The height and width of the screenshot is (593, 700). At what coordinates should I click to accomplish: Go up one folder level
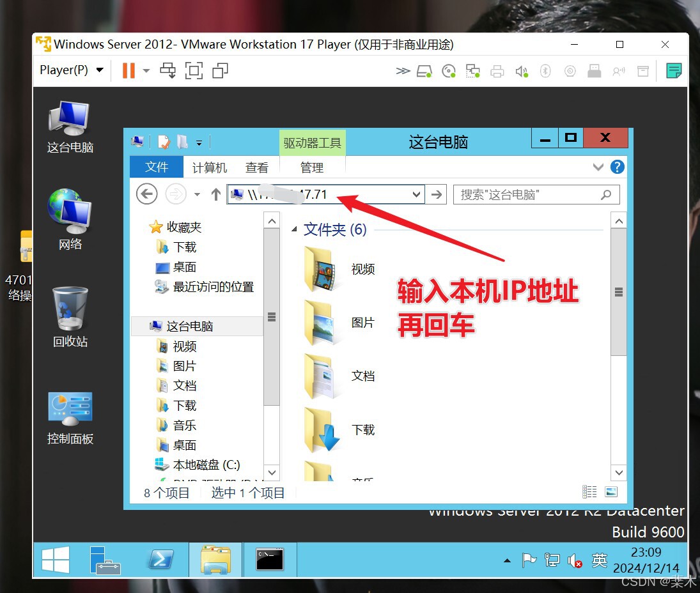(x=216, y=194)
